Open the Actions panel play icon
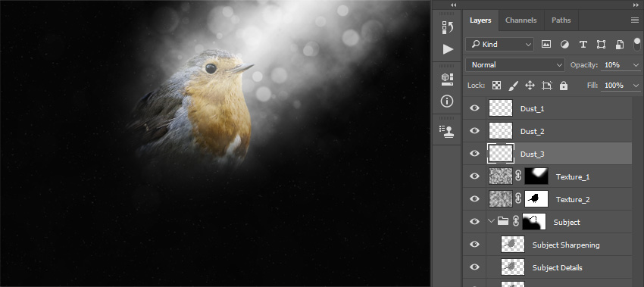The image size is (644, 287). [448, 49]
